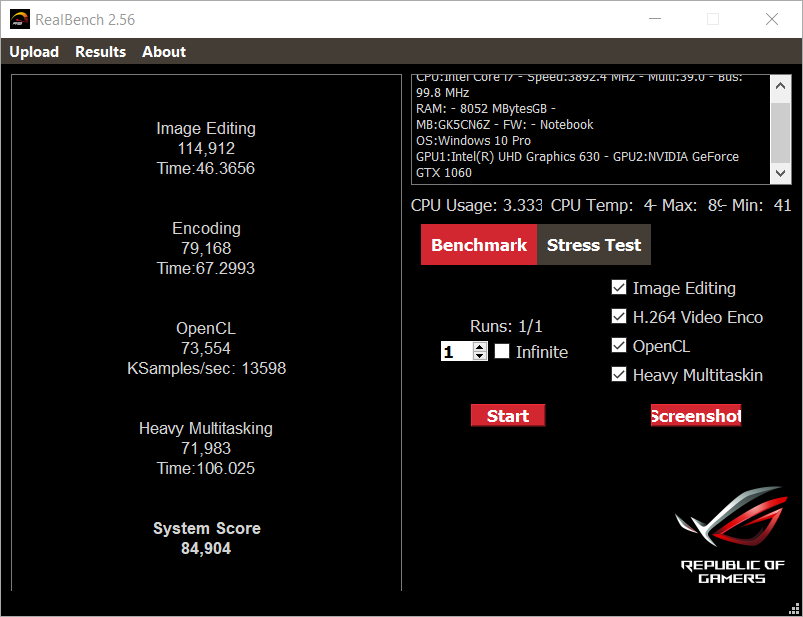Click the system info scroll up arrow
The height and width of the screenshot is (617, 803).
(780, 86)
